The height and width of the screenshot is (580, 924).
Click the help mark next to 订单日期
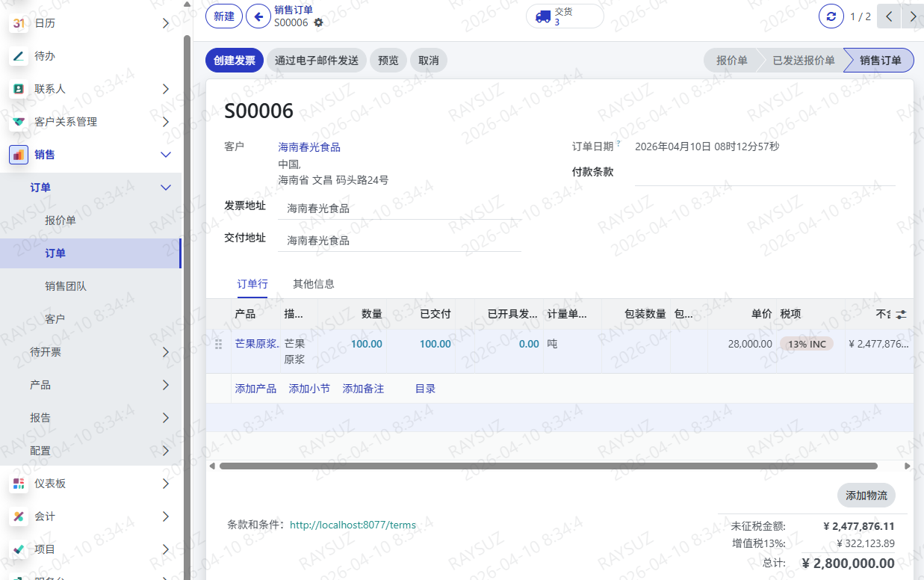[x=618, y=143]
